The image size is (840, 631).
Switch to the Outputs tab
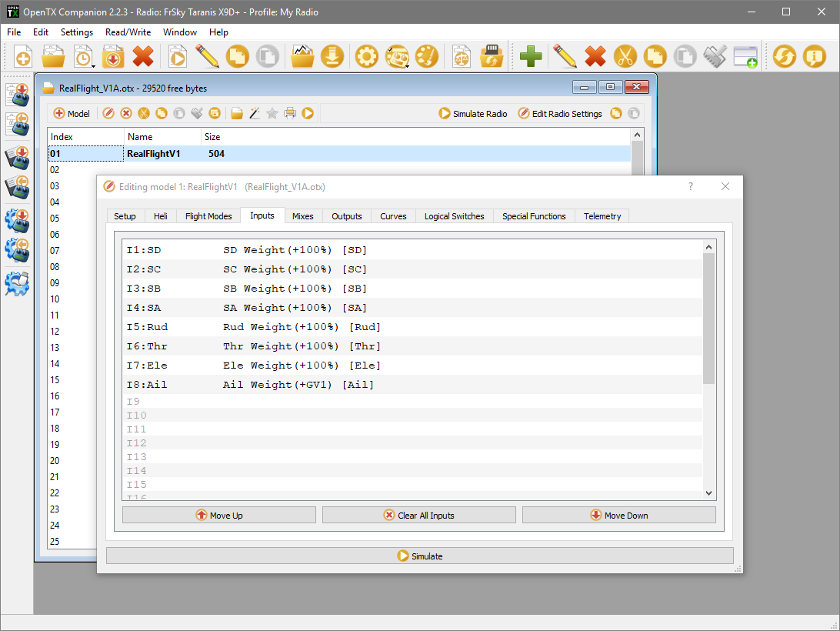347,216
